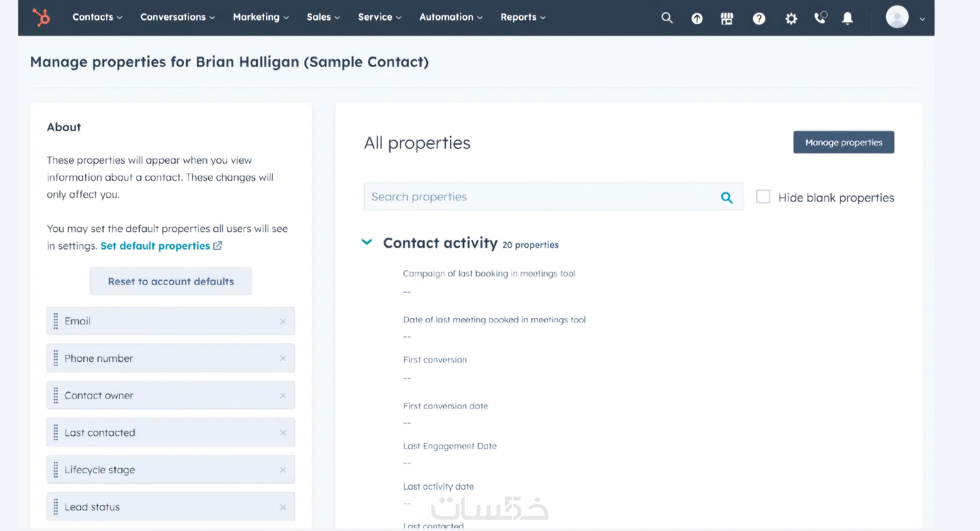Open the Contacts menu

[x=97, y=17]
